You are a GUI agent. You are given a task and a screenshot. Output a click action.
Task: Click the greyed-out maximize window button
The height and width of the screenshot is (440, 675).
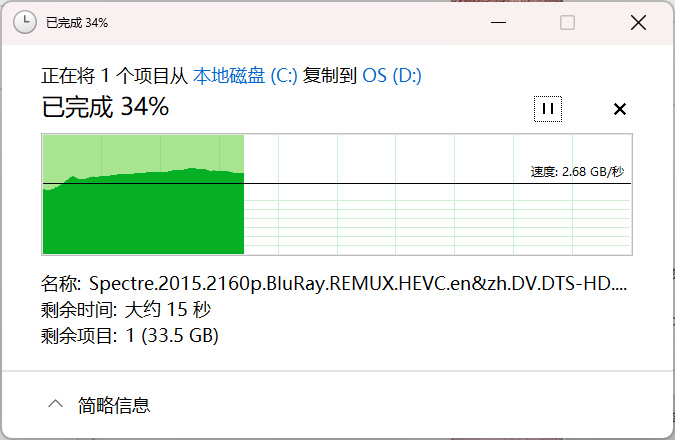[567, 22]
